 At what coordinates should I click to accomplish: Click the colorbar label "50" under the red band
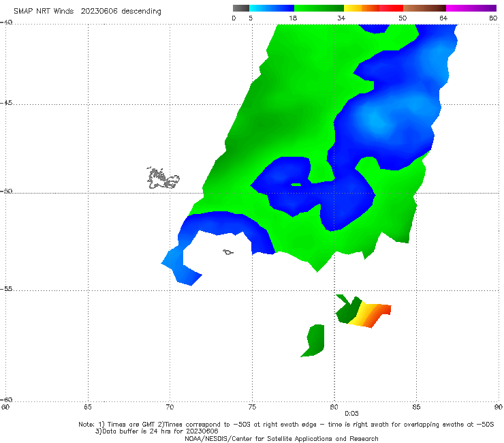pyautogui.click(x=403, y=18)
